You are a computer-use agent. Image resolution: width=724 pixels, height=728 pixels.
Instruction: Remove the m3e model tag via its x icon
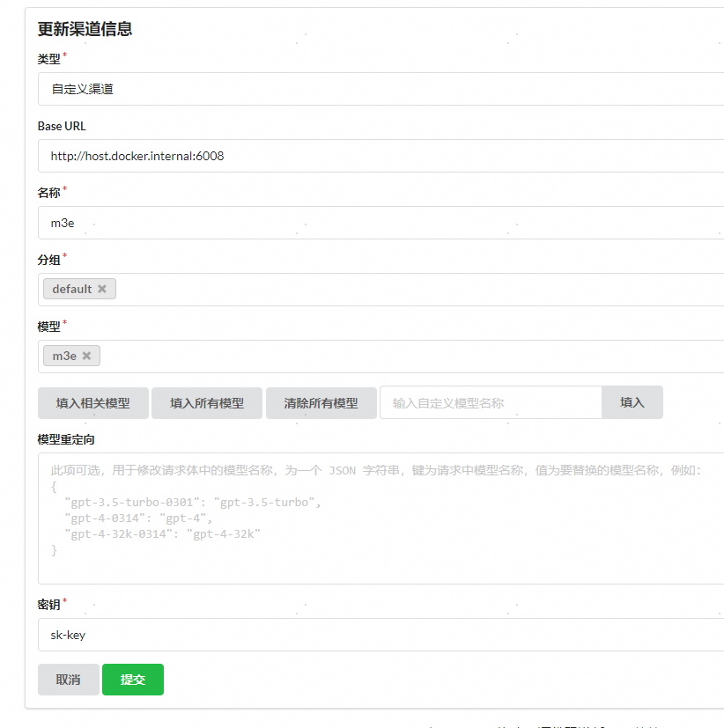point(86,356)
